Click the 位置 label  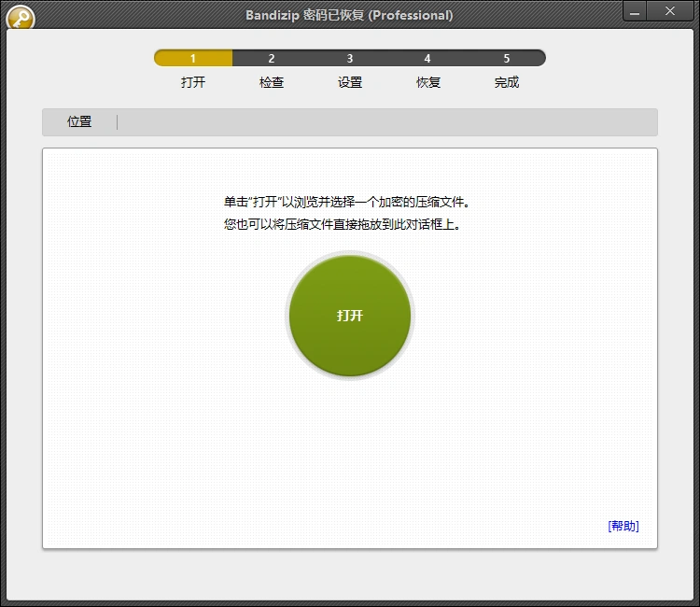tap(79, 121)
